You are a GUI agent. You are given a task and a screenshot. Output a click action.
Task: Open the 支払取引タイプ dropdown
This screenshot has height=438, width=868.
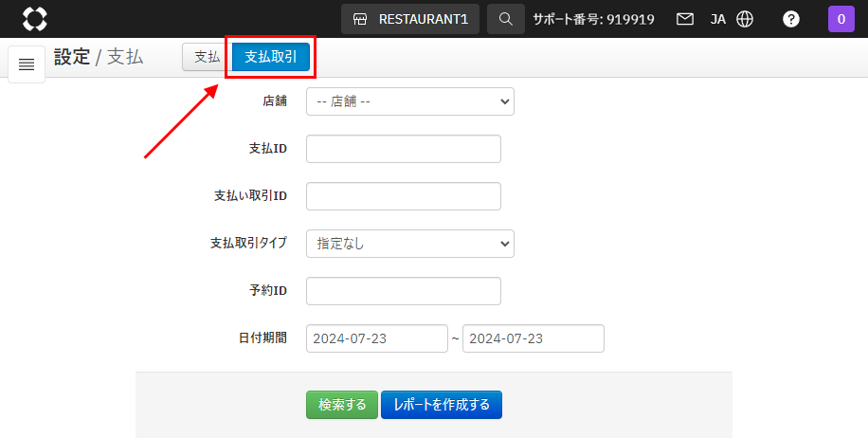[x=409, y=244]
